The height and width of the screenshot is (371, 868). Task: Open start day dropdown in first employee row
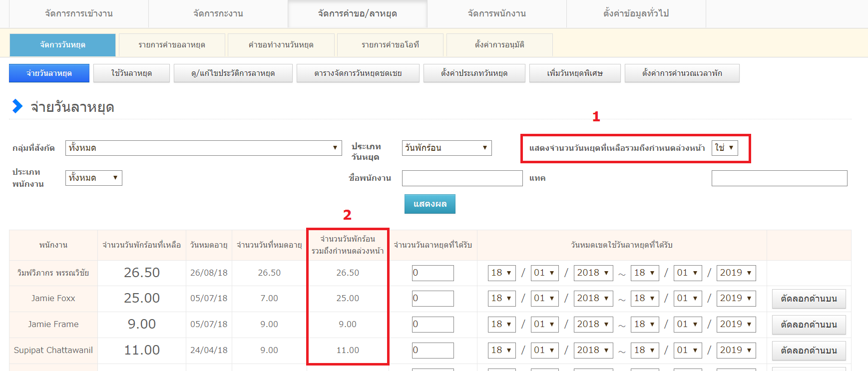pyautogui.click(x=501, y=273)
